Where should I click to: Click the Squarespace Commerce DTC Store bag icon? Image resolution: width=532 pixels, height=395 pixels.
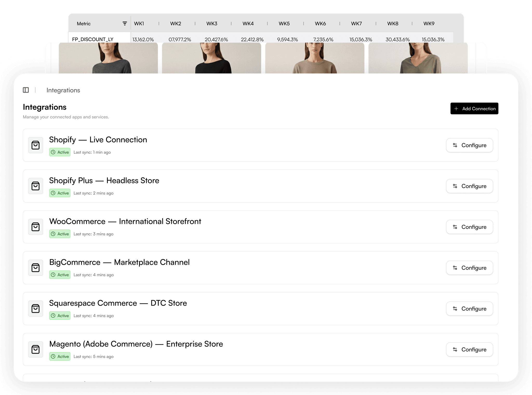[x=36, y=308]
